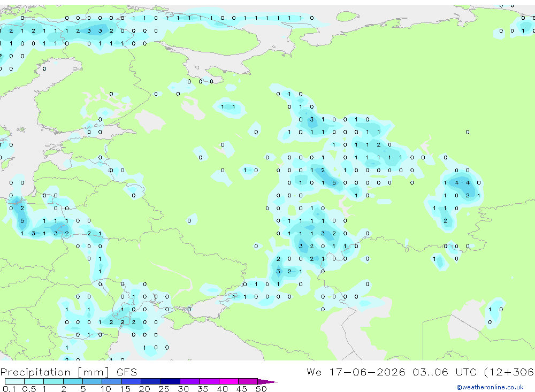Click the 'Precipitation [mm]' title text

(x=55, y=372)
